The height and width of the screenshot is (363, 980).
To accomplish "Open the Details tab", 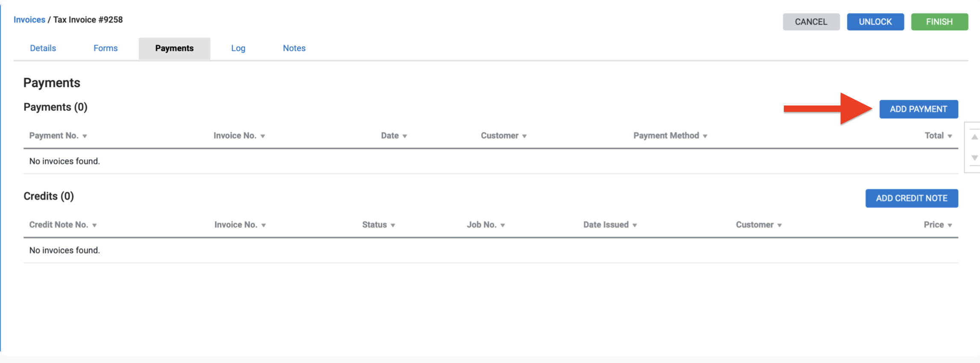I will [43, 48].
